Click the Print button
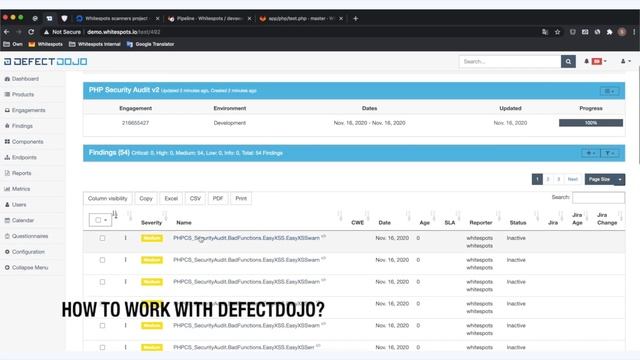Viewport: 640px width, 360px height. [241, 198]
